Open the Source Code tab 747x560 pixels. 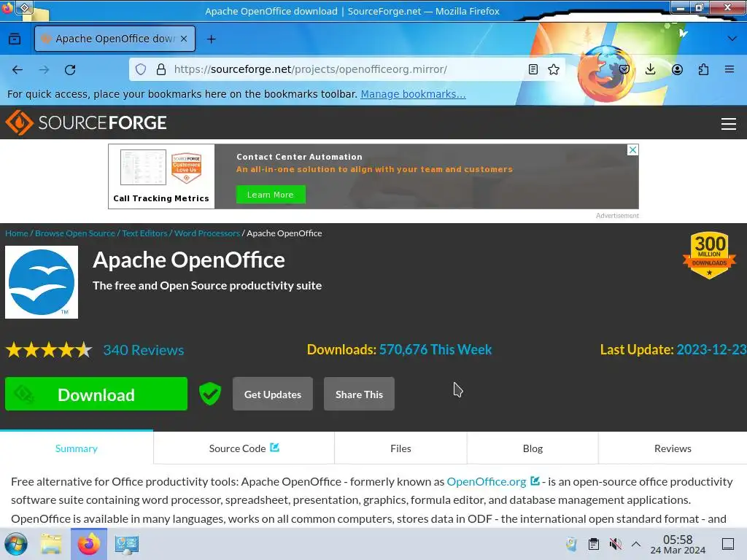click(x=244, y=448)
